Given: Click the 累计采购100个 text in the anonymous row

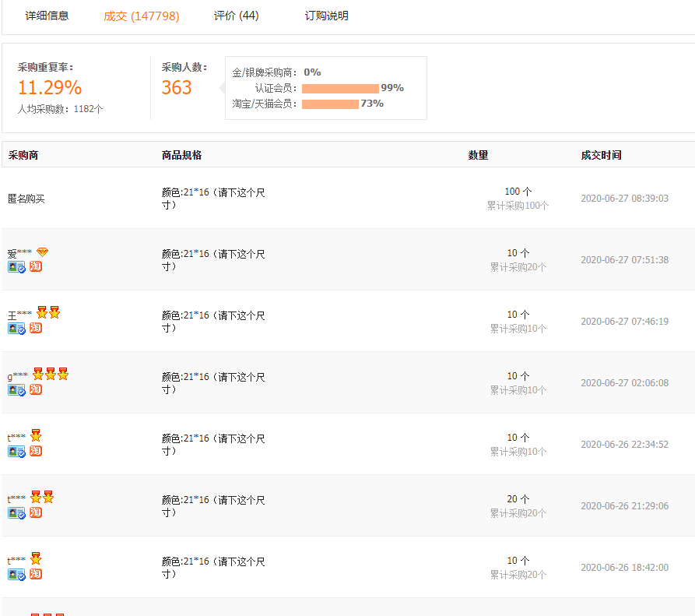Looking at the screenshot, I should (x=518, y=206).
